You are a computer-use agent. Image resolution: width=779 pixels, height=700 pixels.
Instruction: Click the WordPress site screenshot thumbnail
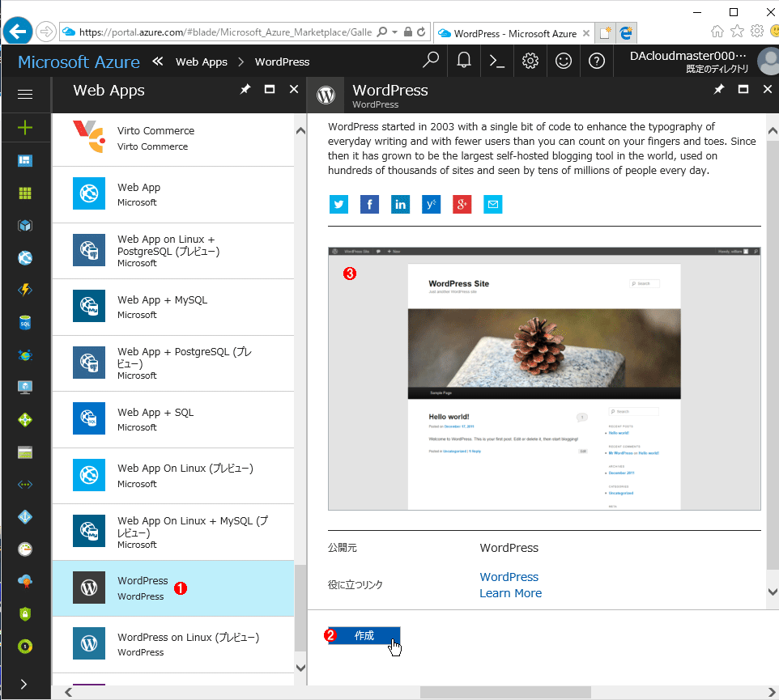pos(544,379)
